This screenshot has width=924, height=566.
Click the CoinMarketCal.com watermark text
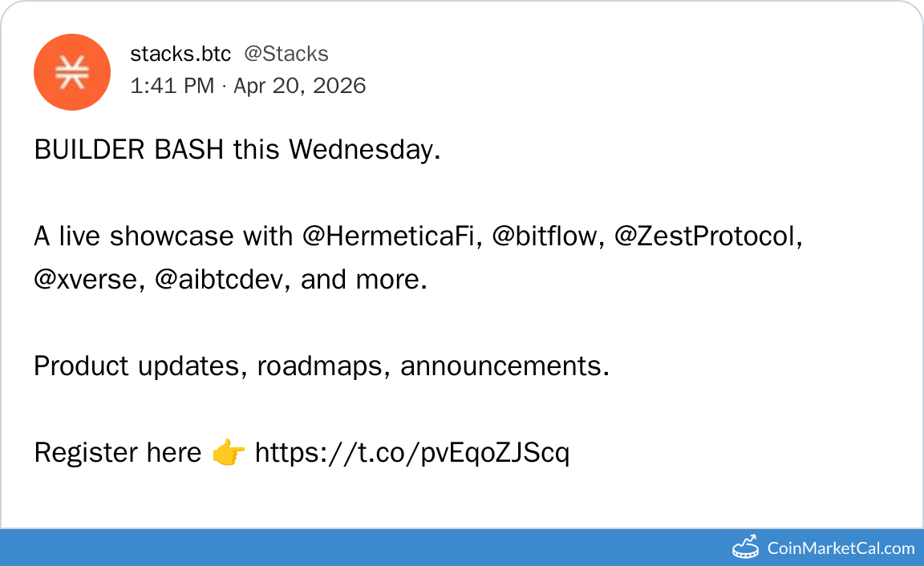pos(841,548)
